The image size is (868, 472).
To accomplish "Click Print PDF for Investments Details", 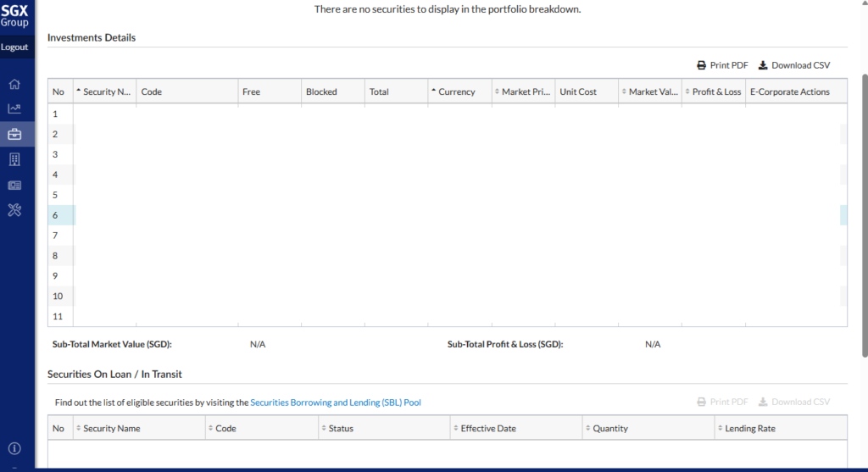I will (722, 65).
